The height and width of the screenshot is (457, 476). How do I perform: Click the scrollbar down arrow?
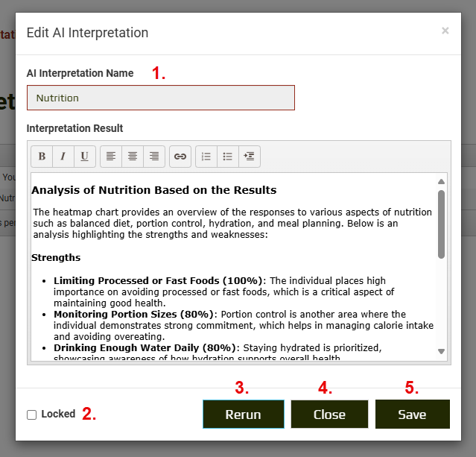tap(441, 351)
